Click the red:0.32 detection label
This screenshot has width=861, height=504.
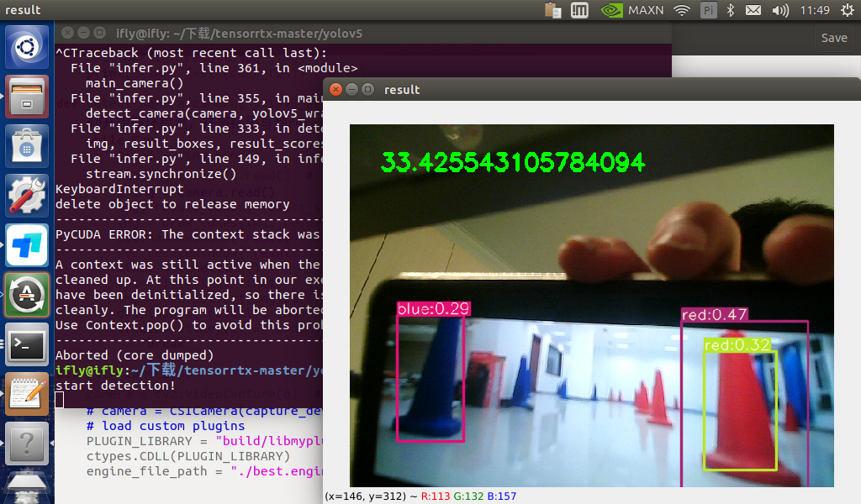click(x=737, y=345)
